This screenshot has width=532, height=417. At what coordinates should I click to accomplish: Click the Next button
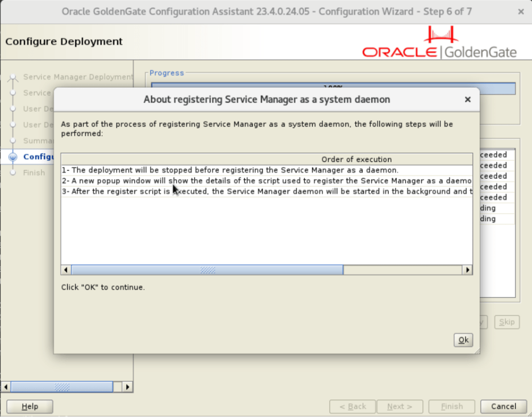(x=400, y=407)
